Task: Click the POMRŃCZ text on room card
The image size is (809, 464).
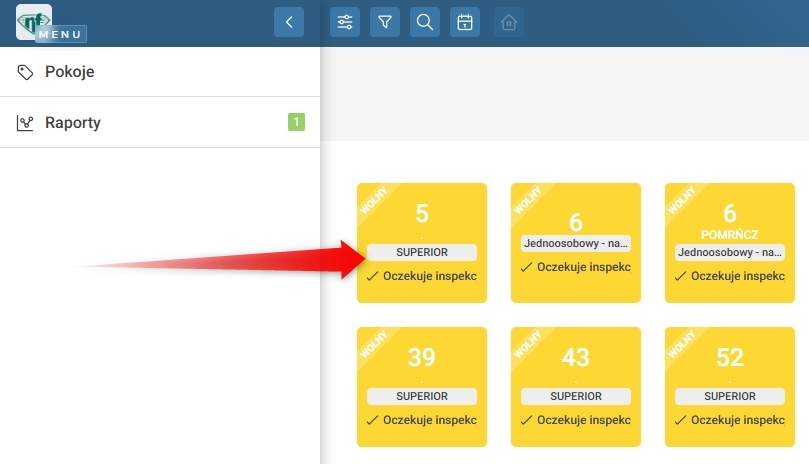Action: pyautogui.click(x=730, y=235)
